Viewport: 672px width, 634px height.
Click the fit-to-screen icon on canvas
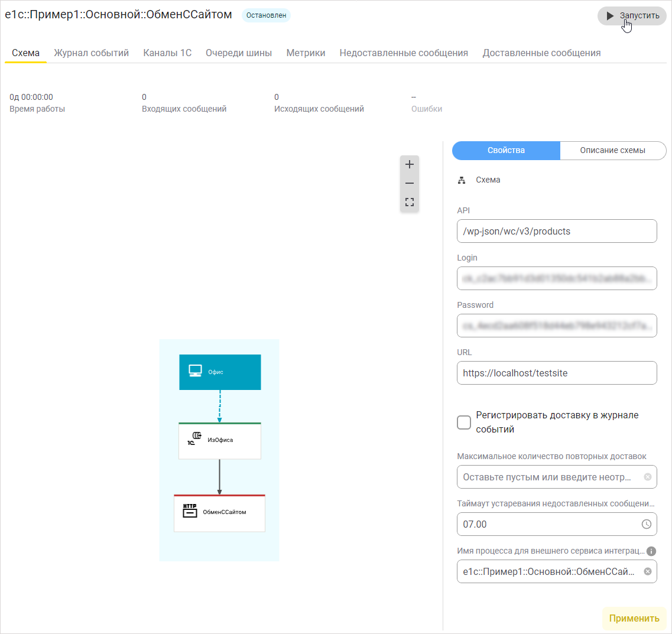point(410,203)
